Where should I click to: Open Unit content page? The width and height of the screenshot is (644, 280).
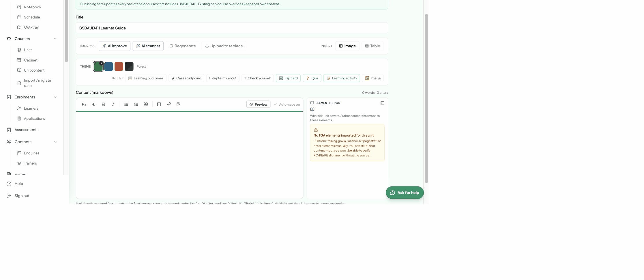pos(34,70)
